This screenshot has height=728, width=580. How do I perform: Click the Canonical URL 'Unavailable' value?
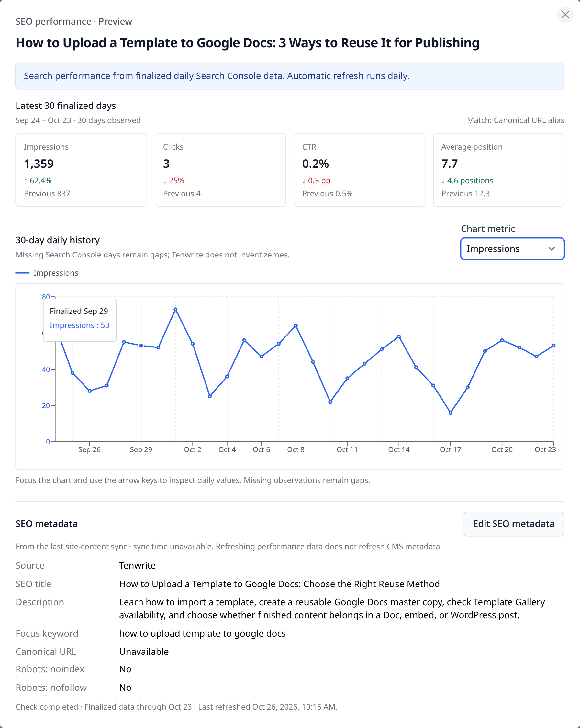point(144,652)
